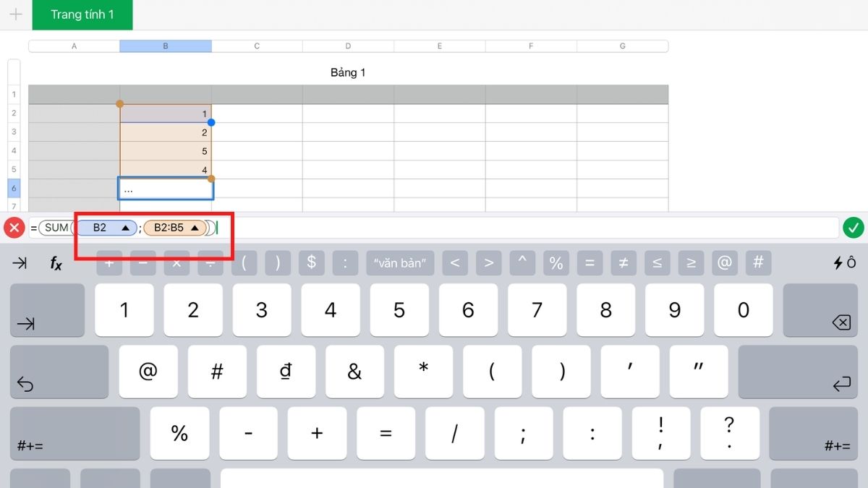Tap the đ currency key
Viewport: 868px width, 488px height.
pyautogui.click(x=286, y=372)
